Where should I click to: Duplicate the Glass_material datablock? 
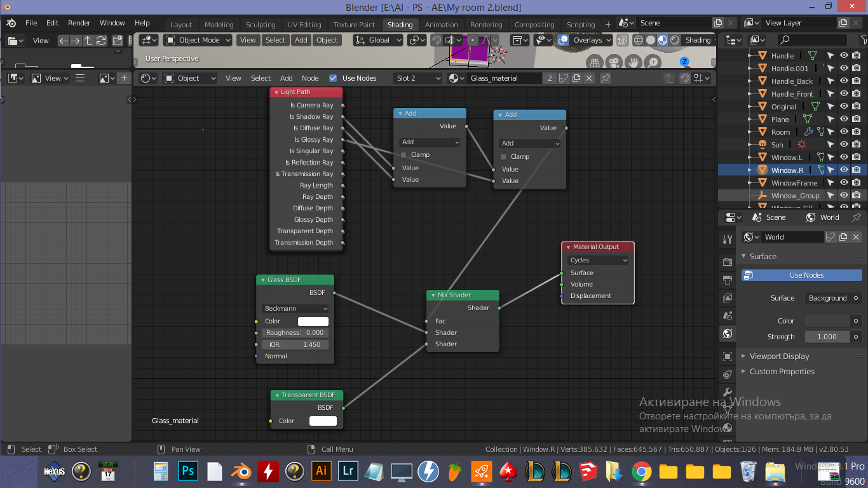[576, 78]
